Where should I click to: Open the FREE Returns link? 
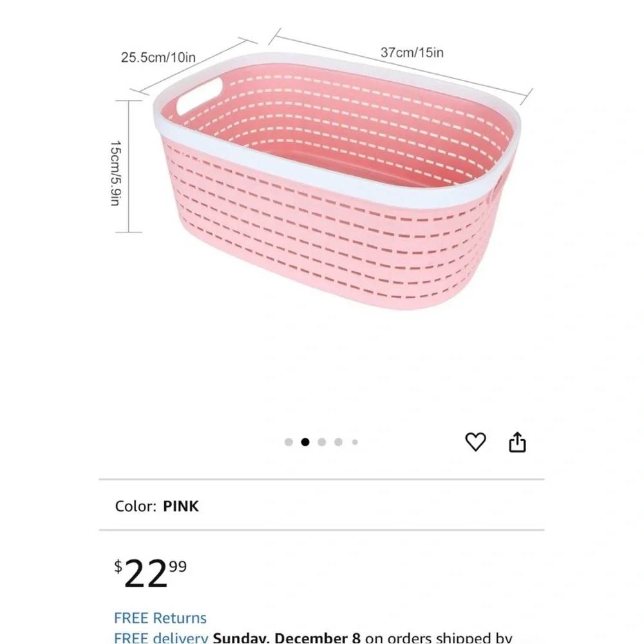point(160,618)
